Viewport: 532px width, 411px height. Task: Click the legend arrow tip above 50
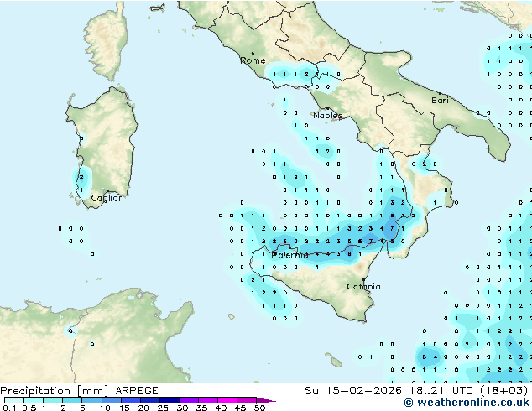click(x=266, y=400)
